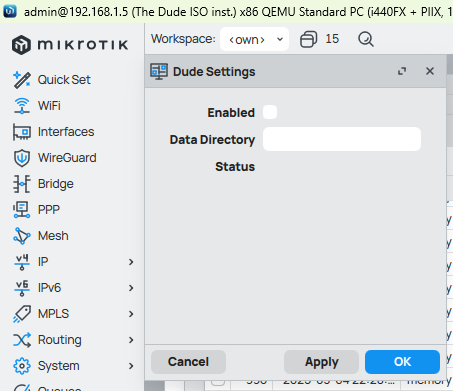Viewport: 453px width, 391px height.
Task: Click the Data Directory input field
Action: (342, 139)
